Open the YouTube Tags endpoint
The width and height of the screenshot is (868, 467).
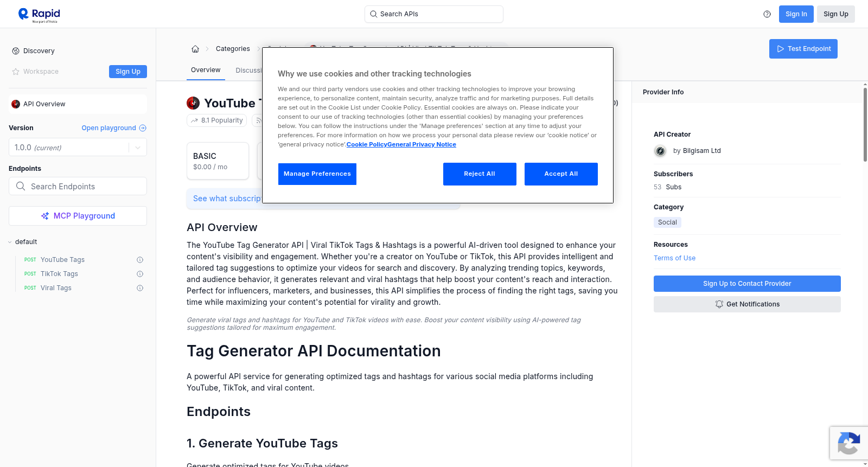pos(62,260)
